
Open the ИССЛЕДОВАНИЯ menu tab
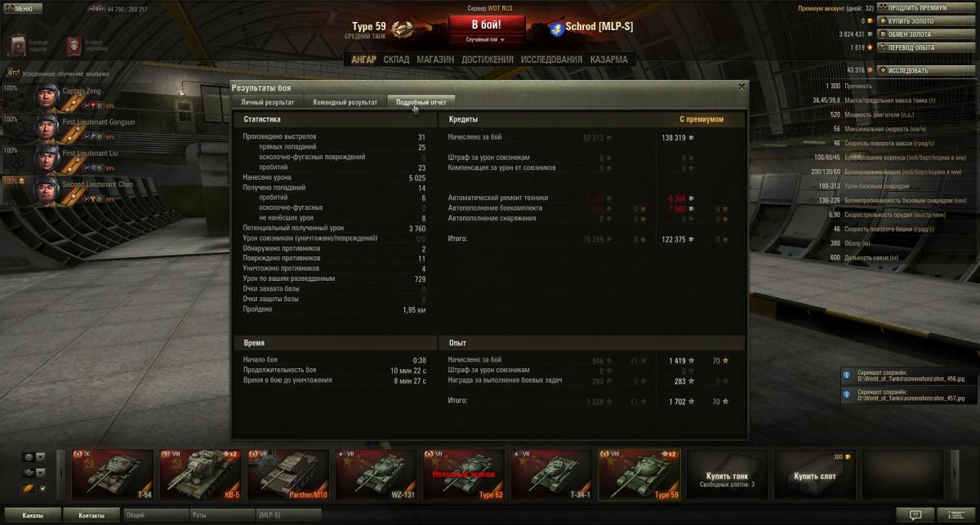(551, 60)
